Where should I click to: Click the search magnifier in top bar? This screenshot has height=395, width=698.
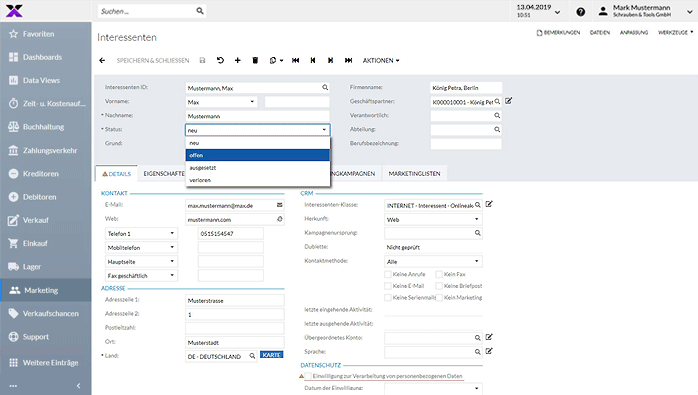(200, 11)
